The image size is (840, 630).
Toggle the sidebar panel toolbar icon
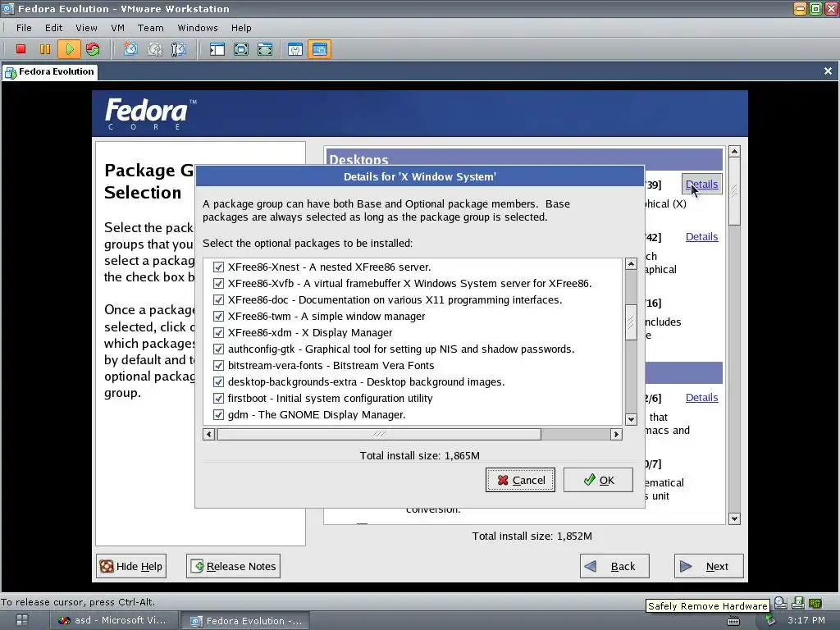217,49
